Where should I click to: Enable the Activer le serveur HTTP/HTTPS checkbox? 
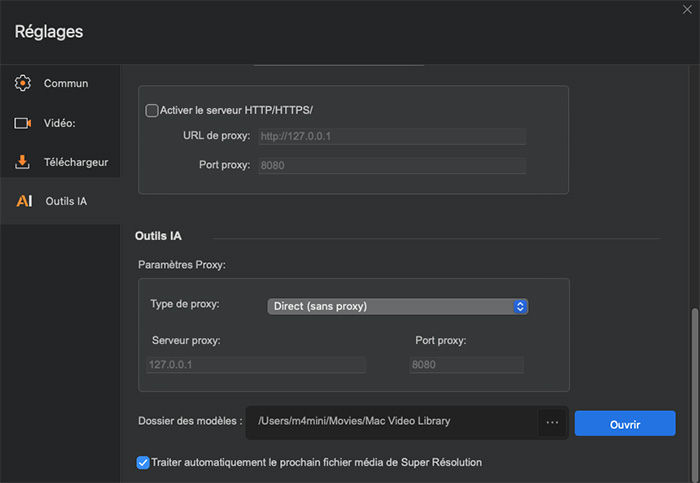pyautogui.click(x=152, y=110)
